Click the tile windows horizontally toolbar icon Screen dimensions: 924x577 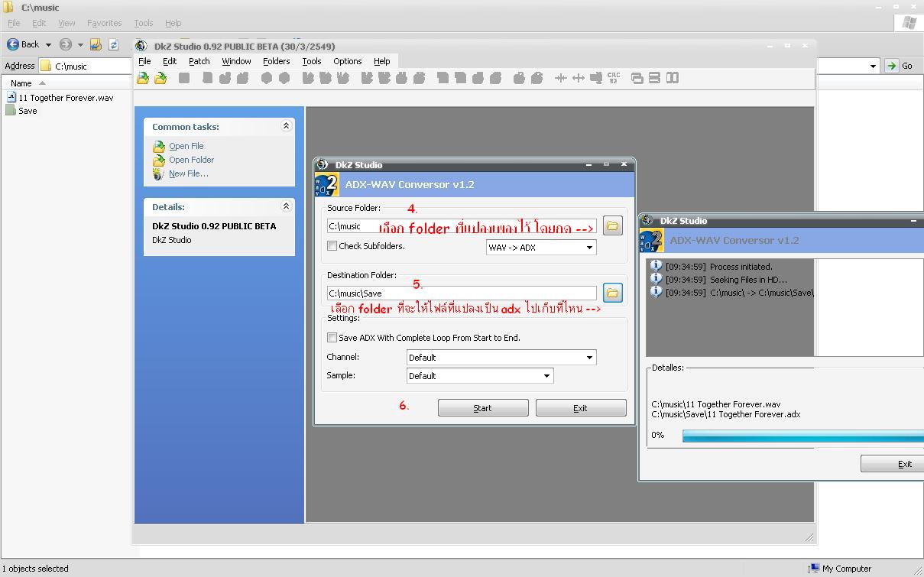pyautogui.click(x=654, y=78)
